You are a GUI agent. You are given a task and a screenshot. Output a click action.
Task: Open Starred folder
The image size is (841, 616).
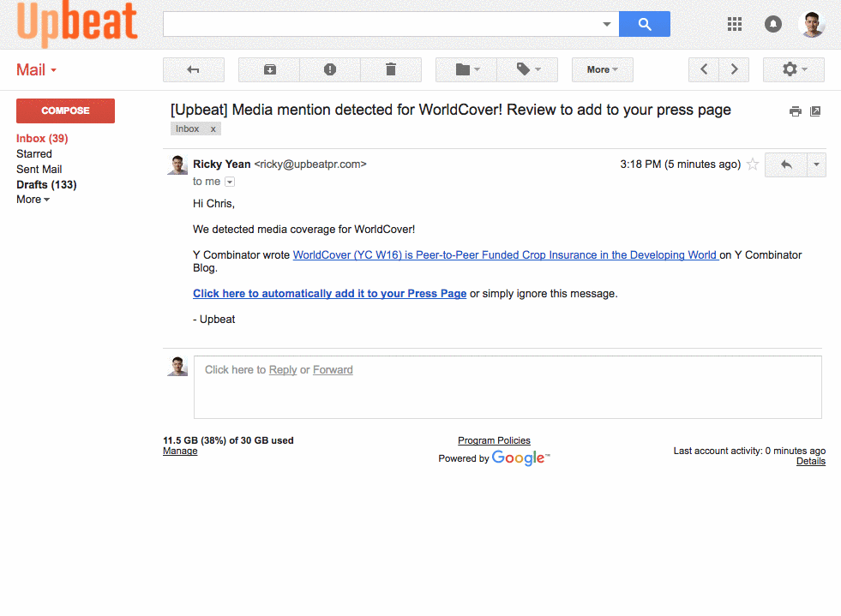tap(33, 154)
